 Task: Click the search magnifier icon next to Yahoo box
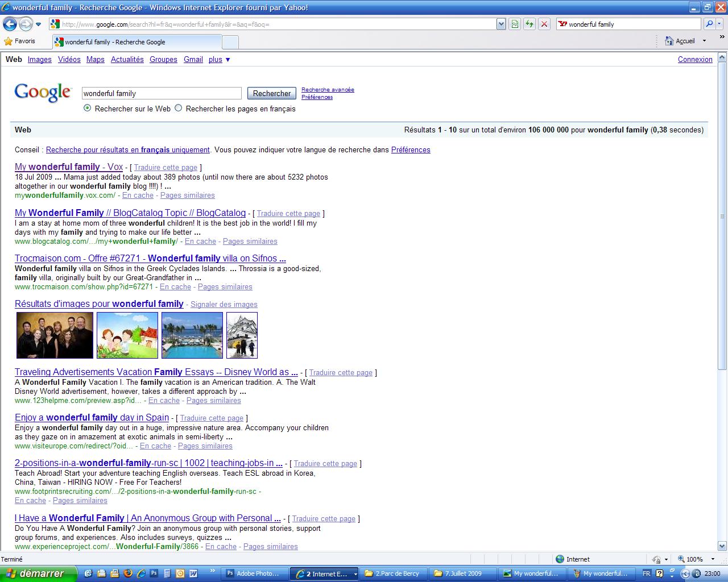(709, 24)
